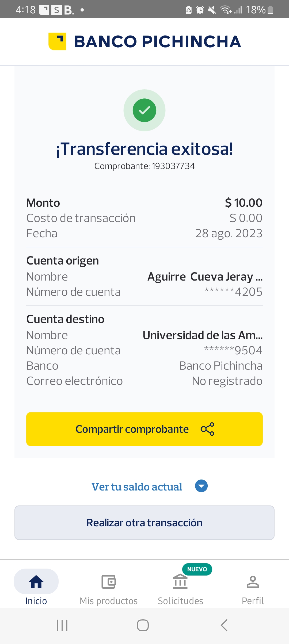Tap the destination name Universidad de las Am...

tap(203, 335)
